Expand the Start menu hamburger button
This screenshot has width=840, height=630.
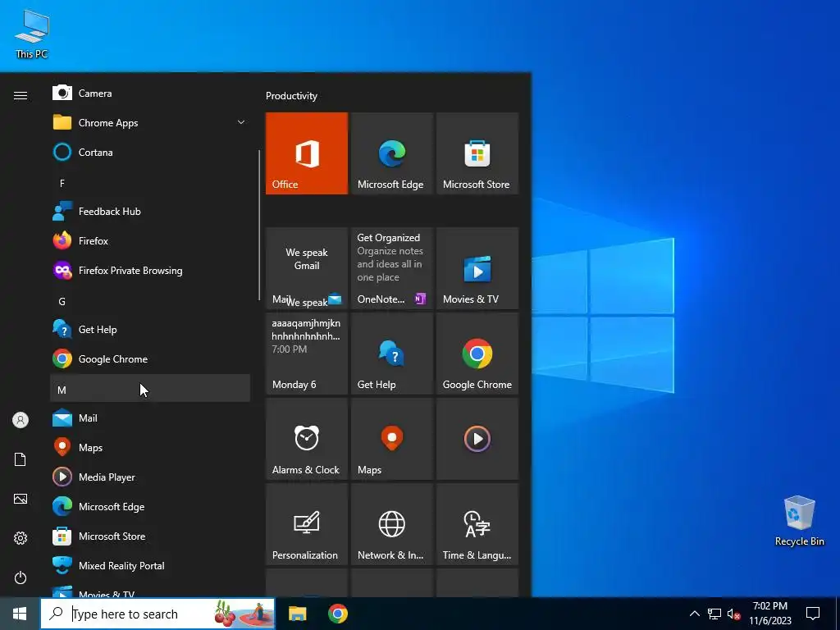tap(21, 95)
